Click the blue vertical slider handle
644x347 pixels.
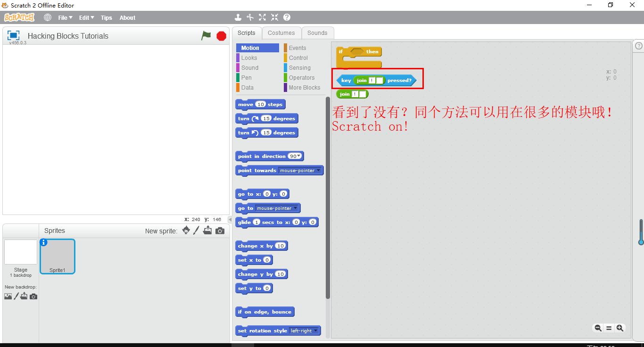pyautogui.click(x=641, y=242)
